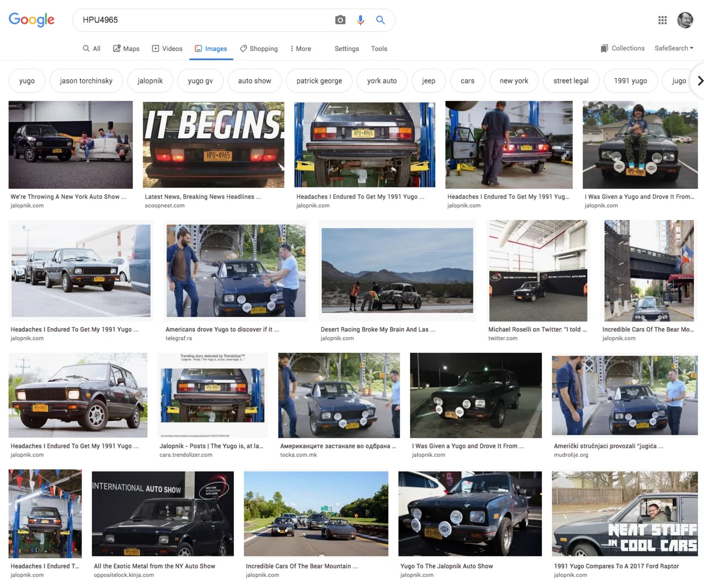
Task: Open the NEAT STUFF IN COOL CARS thumbnail
Action: (625, 514)
